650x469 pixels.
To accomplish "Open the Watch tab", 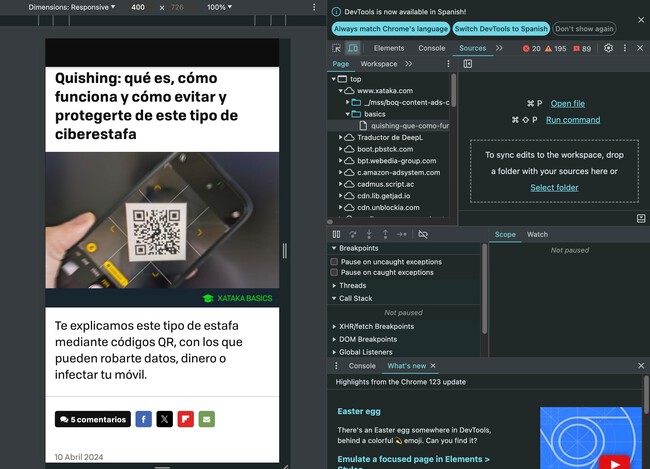I will point(537,234).
